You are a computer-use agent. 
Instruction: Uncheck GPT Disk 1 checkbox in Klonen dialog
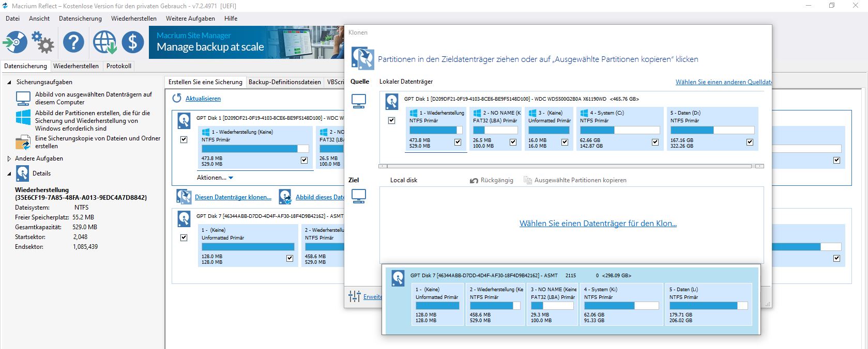[391, 120]
